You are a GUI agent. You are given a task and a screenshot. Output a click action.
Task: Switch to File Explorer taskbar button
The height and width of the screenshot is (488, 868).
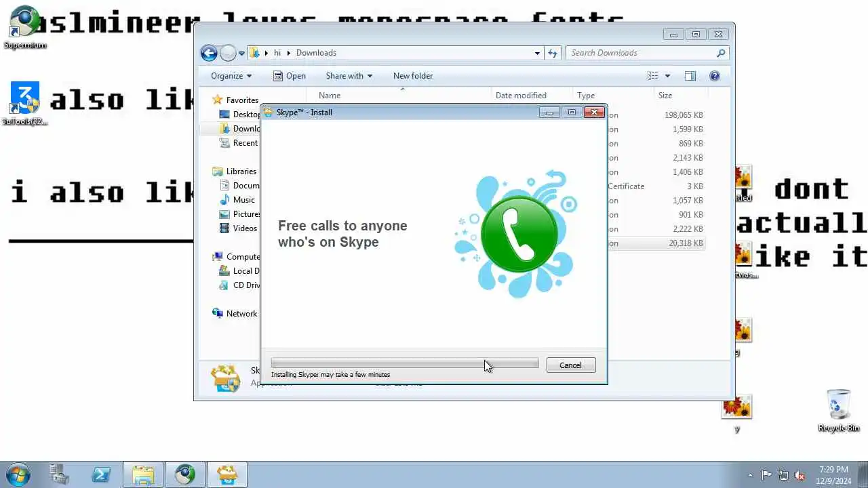[143, 474]
